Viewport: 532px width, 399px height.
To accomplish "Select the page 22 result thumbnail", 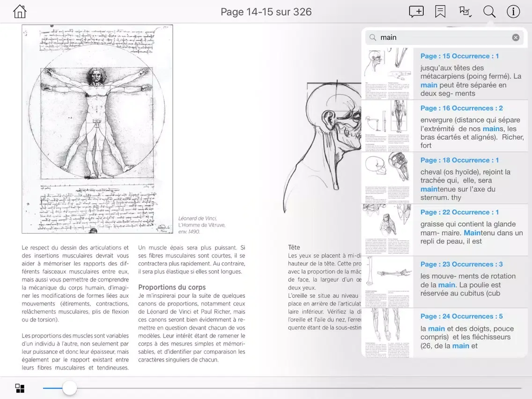I will coord(387,229).
